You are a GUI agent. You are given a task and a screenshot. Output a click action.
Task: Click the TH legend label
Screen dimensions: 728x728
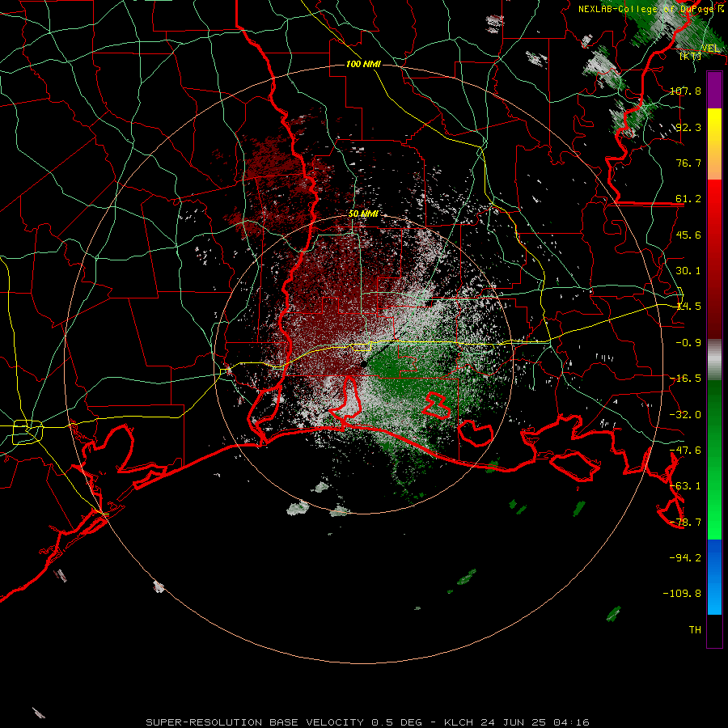pyautogui.click(x=695, y=630)
